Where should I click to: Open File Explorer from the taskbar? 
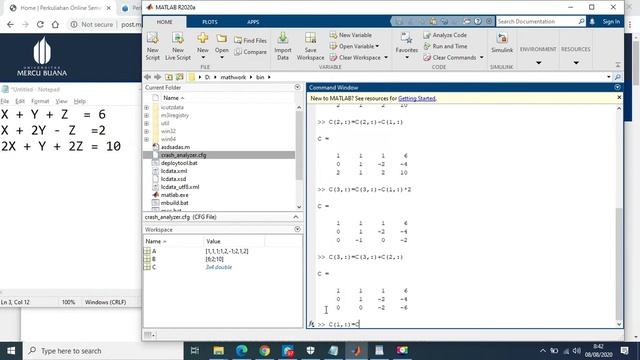[x=219, y=351]
